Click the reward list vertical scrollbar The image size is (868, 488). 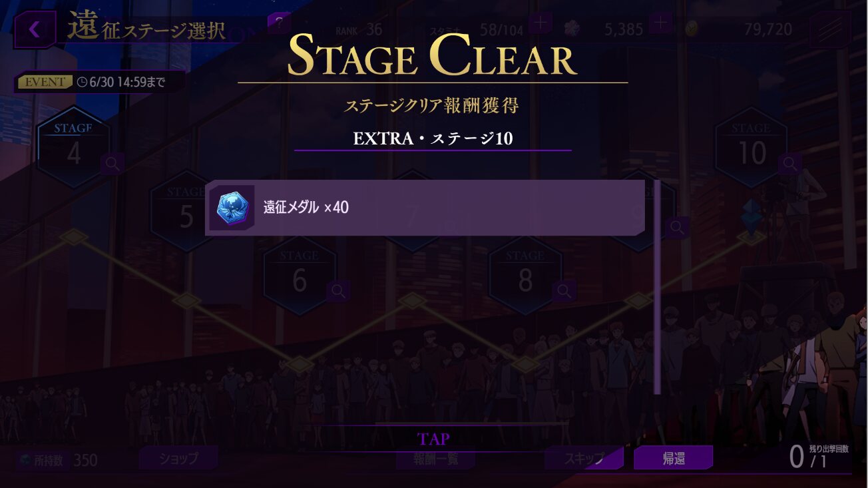[657, 287]
